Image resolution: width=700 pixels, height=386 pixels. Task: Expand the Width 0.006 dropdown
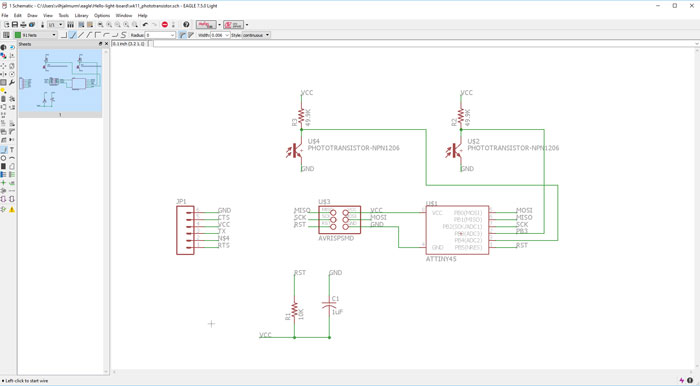pyautogui.click(x=220, y=35)
